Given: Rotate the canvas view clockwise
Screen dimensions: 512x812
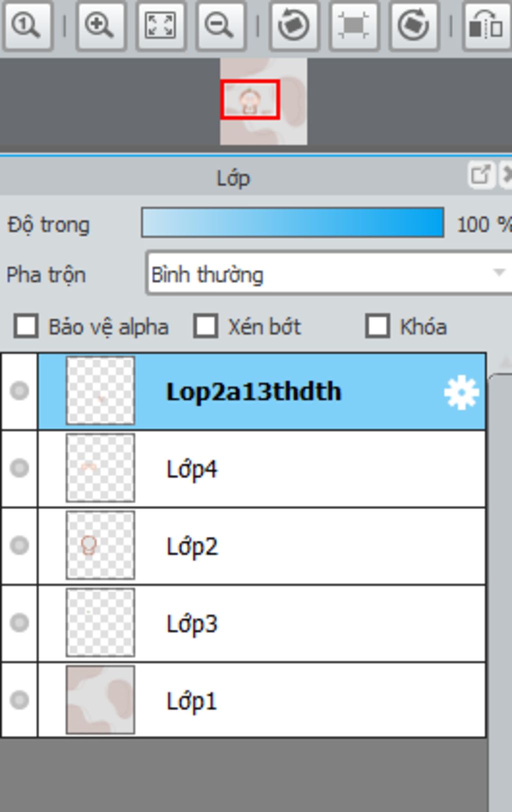Looking at the screenshot, I should [x=413, y=25].
